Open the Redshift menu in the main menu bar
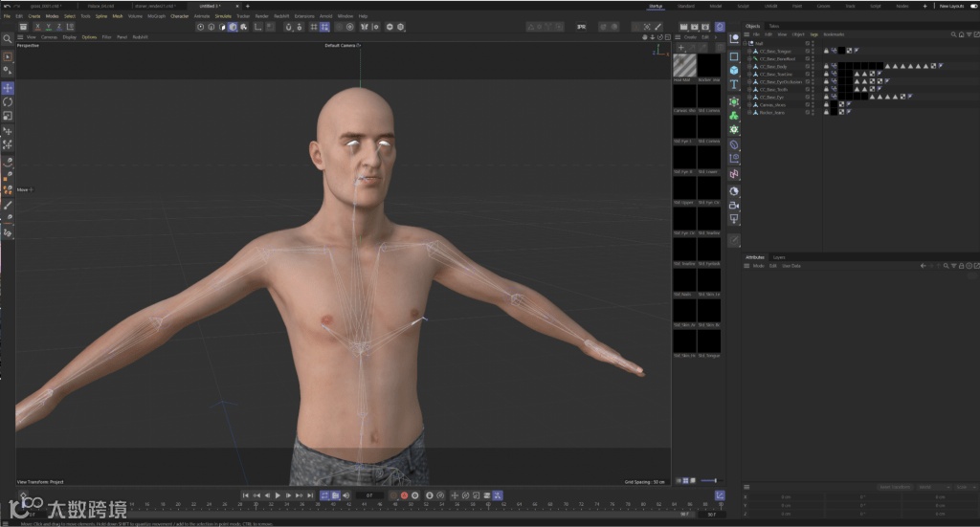 coord(281,16)
